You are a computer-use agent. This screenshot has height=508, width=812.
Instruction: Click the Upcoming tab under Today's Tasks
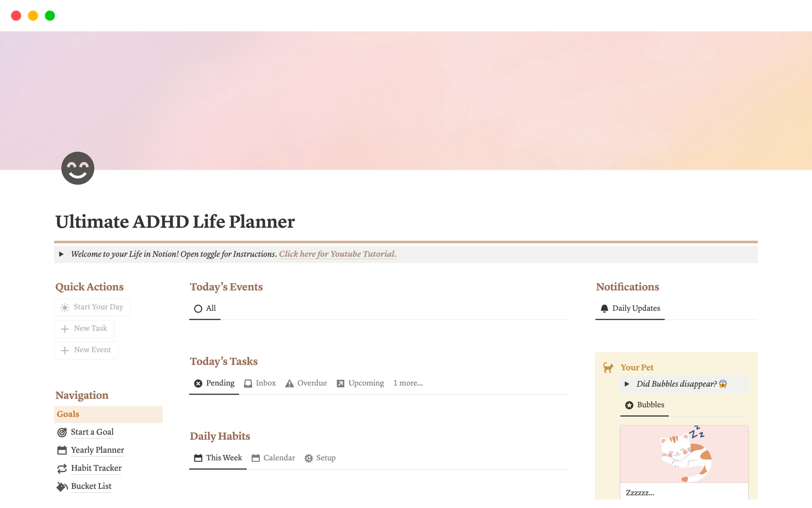(358, 383)
